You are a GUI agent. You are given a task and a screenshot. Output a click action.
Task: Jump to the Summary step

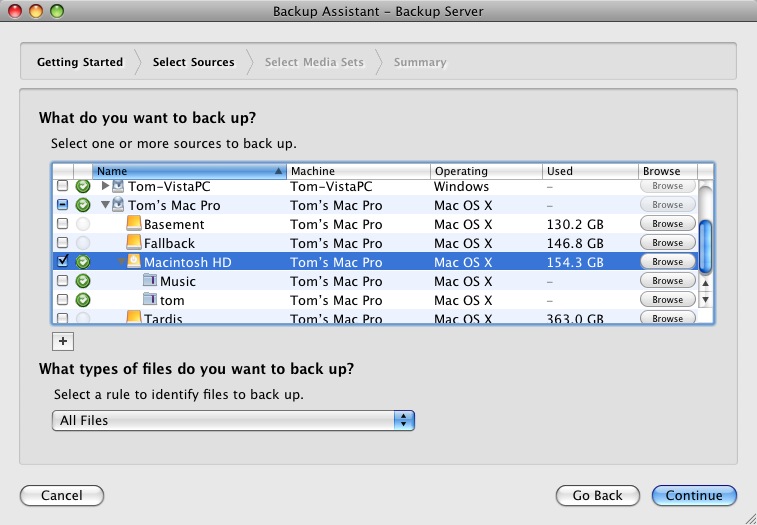click(420, 62)
